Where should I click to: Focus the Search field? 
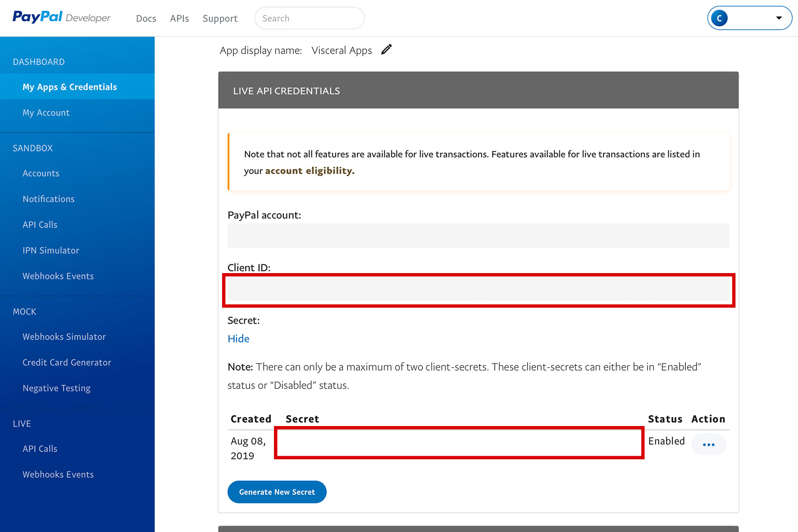pyautogui.click(x=309, y=18)
